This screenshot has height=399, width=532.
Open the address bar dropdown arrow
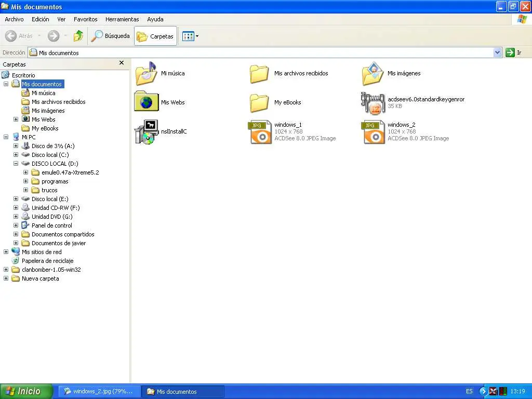[497, 52]
